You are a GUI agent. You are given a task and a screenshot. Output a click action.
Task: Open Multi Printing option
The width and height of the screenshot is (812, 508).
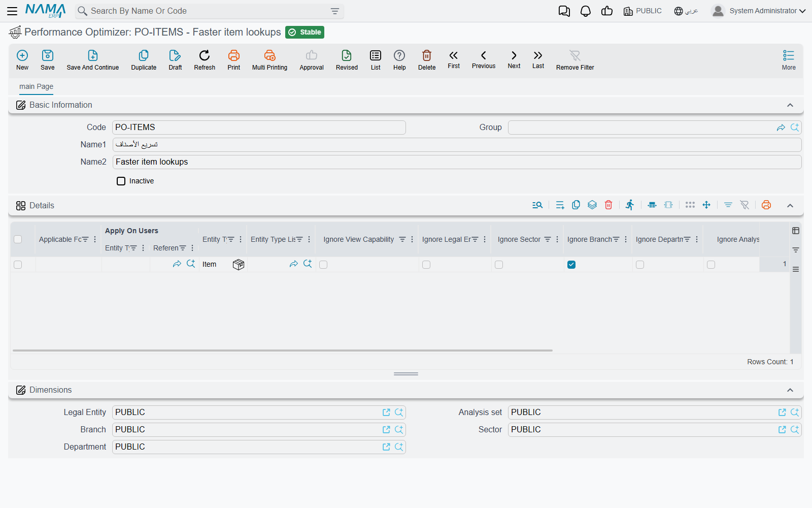269,60
